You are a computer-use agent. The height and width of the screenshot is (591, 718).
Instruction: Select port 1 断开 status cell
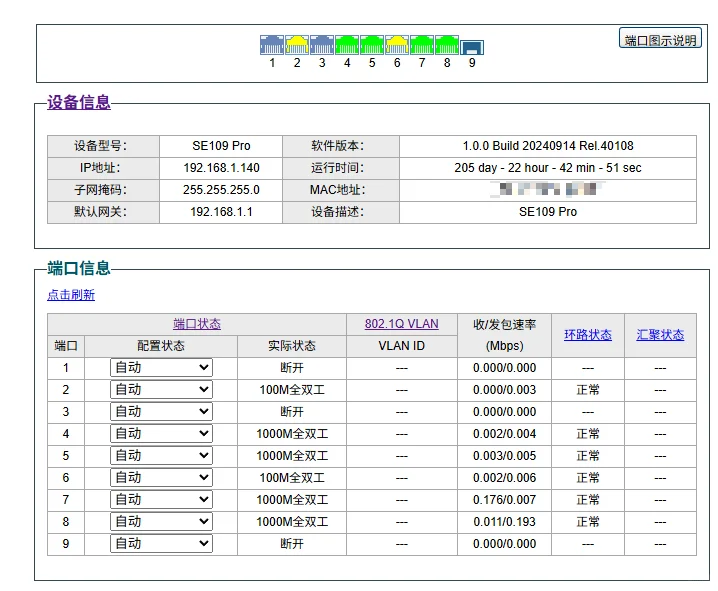point(292,368)
